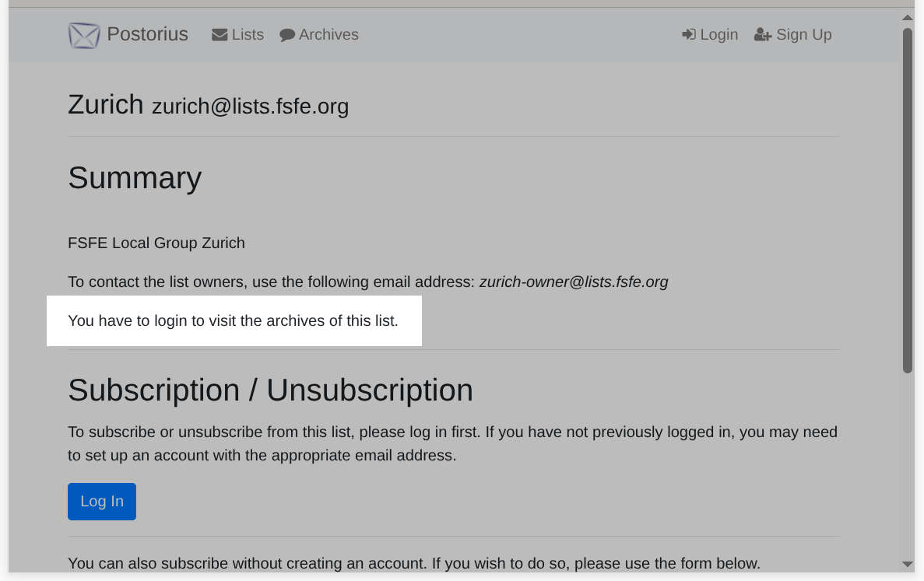Viewport: 924px width, 581px height.
Task: Click the speech bubble icon beside Archives
Action: [287, 35]
